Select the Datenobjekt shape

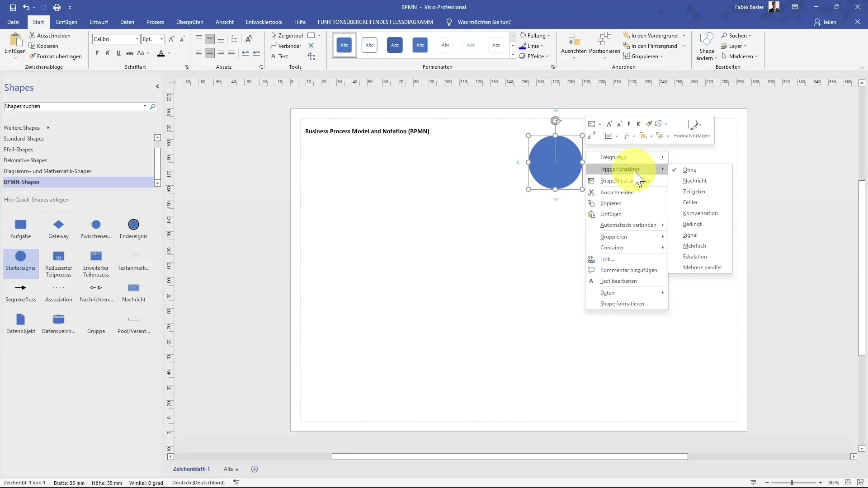coord(20,324)
